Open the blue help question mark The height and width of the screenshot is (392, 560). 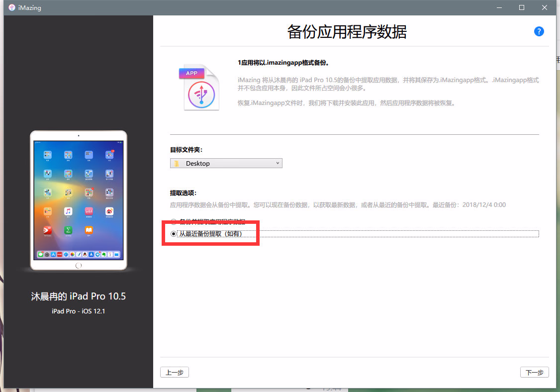point(539,31)
